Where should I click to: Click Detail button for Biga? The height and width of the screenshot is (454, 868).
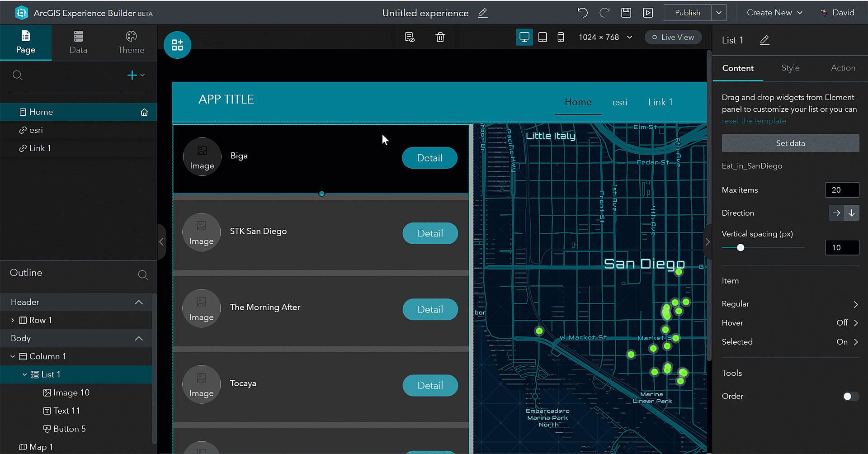pos(429,158)
